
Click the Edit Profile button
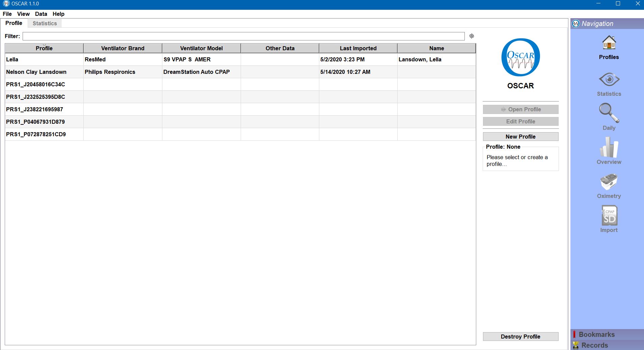[520, 121]
